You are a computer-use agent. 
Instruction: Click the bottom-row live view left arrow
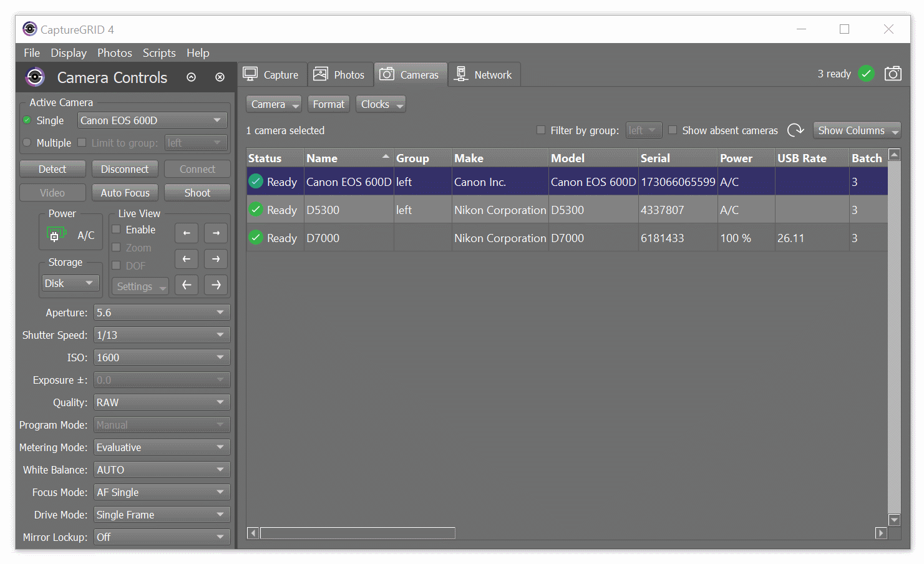(x=187, y=285)
